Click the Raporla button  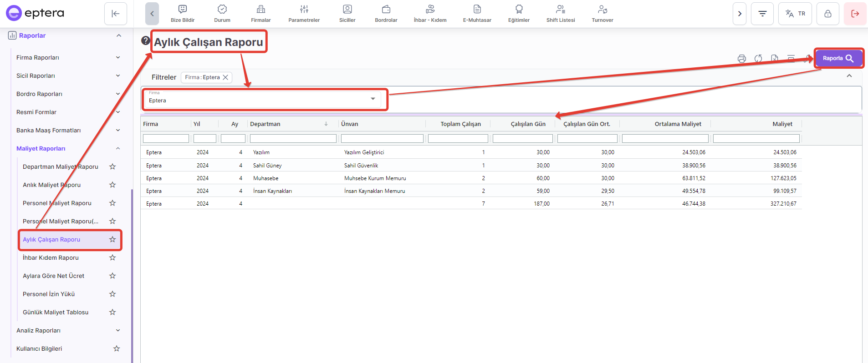(838, 58)
